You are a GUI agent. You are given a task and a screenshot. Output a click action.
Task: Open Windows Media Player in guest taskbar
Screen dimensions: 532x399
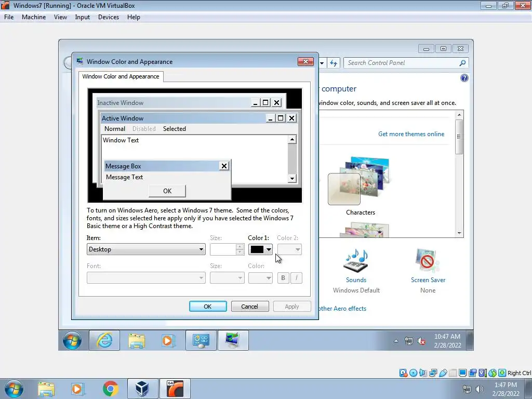tap(168, 340)
